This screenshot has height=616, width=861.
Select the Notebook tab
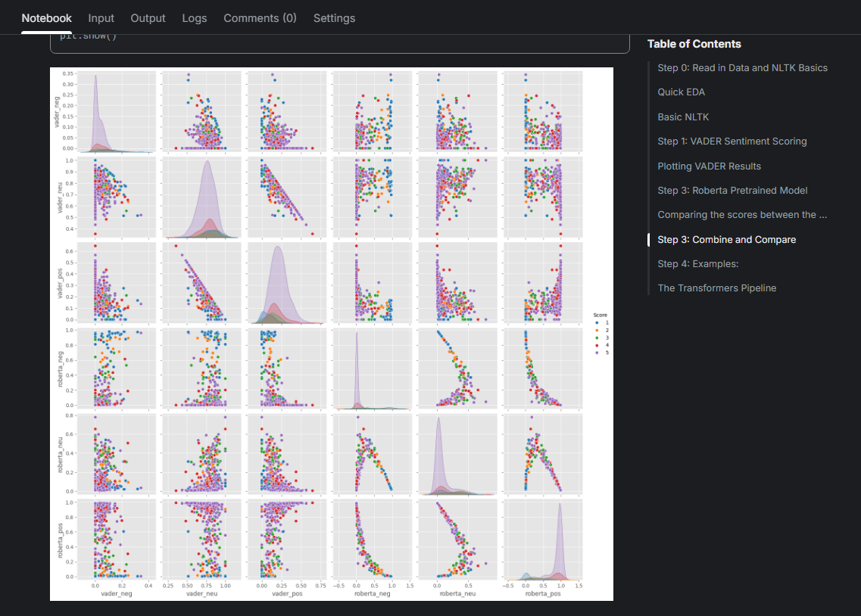(47, 18)
